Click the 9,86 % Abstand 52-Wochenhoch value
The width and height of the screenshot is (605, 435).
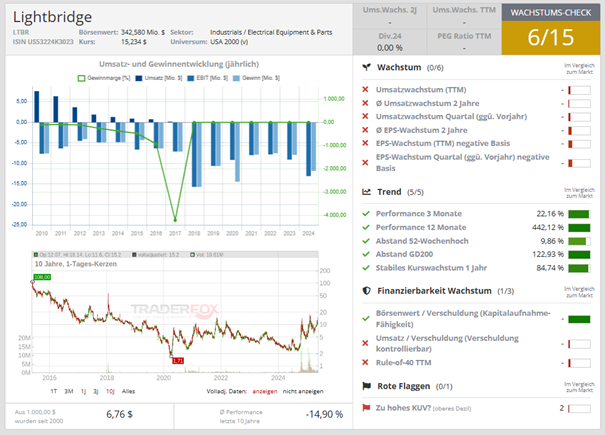pos(552,241)
